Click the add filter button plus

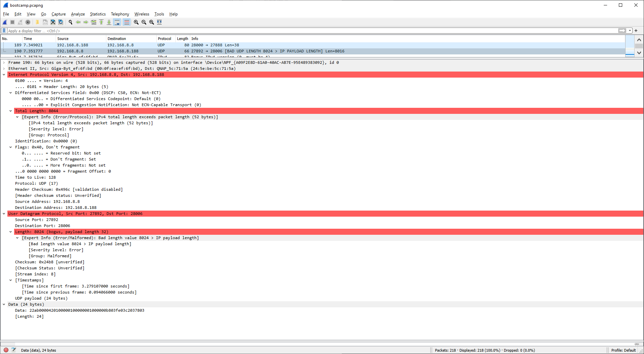[636, 31]
